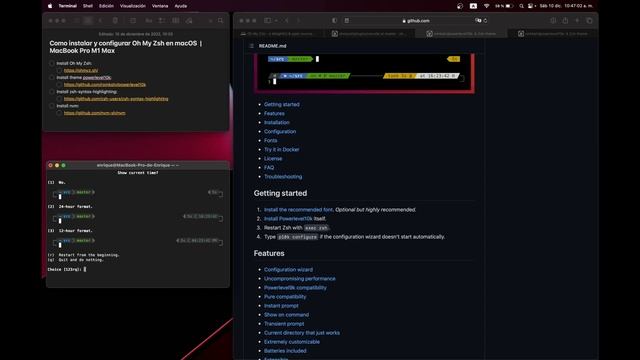Show Safari tab overview

coord(589,20)
